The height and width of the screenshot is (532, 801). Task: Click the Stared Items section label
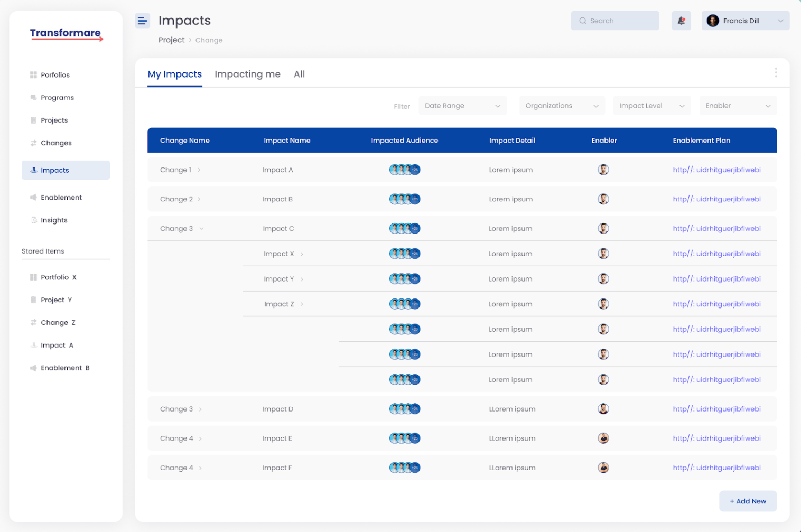pos(43,251)
